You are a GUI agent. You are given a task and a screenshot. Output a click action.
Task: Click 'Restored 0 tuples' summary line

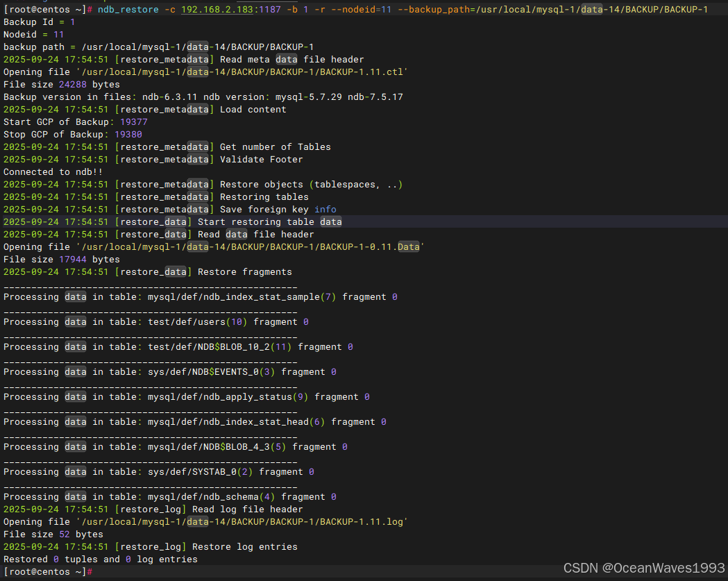(101, 560)
